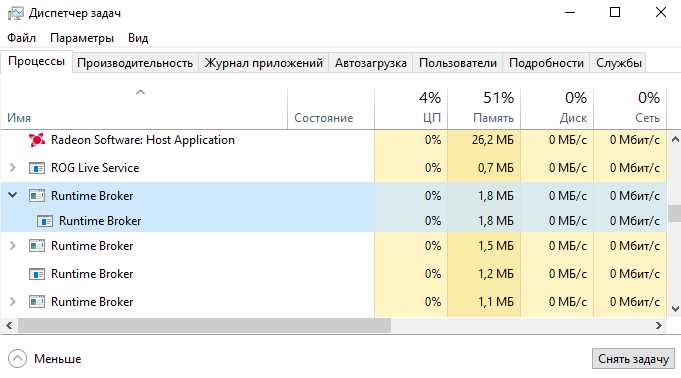Click the horizontal scrollbar left arrow
Screen dimensions: 681x378
click(x=9, y=325)
